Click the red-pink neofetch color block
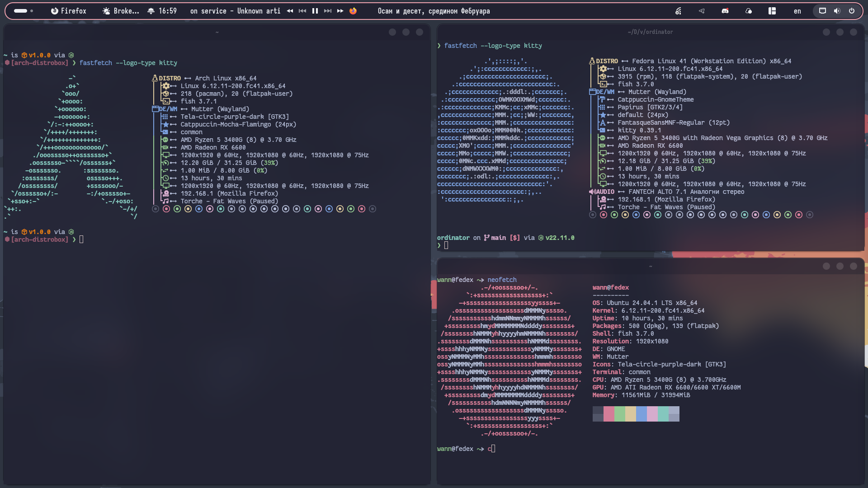Screen dimensions: 868x488 click(x=609, y=414)
